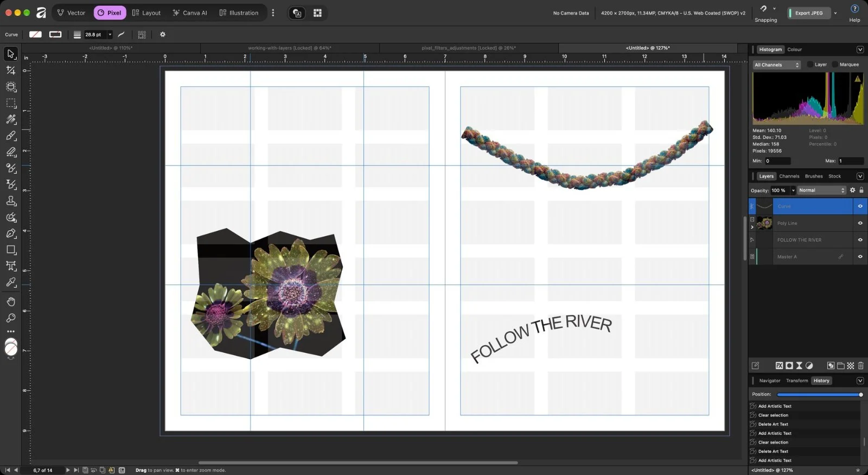Click the Export JPEG button
868x475 pixels.
[809, 13]
